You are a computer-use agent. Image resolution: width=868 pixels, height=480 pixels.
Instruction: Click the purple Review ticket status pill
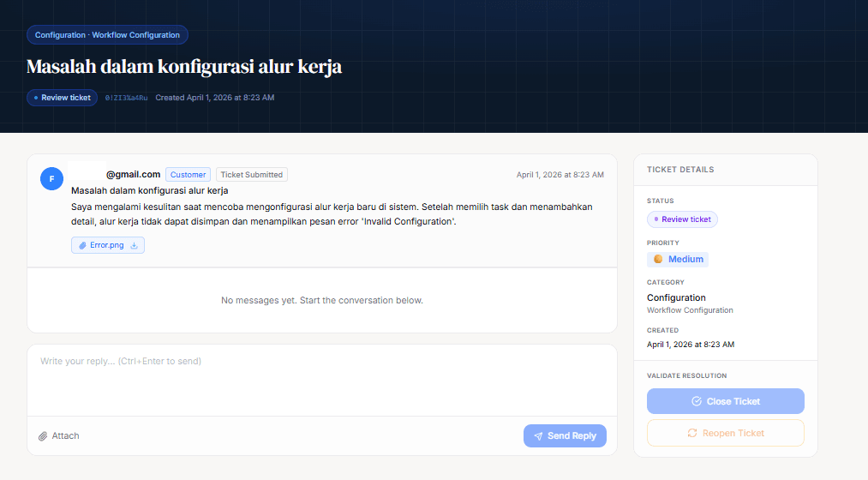tap(682, 219)
